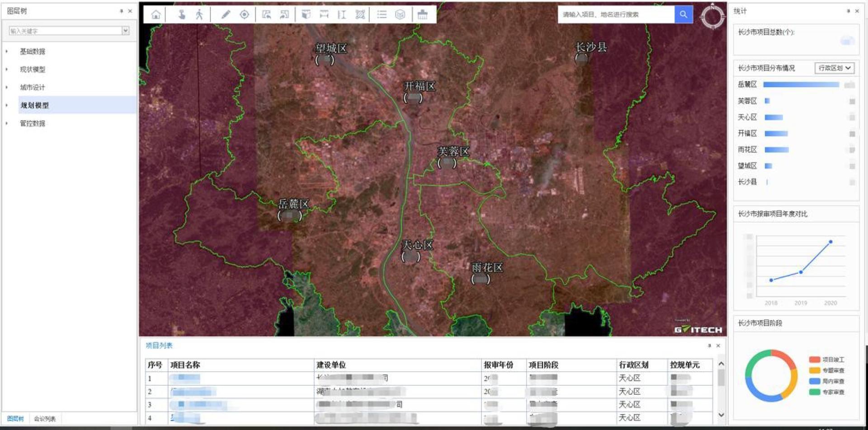Select the 图层树 bottom tab
The height and width of the screenshot is (430, 868).
[x=15, y=419]
